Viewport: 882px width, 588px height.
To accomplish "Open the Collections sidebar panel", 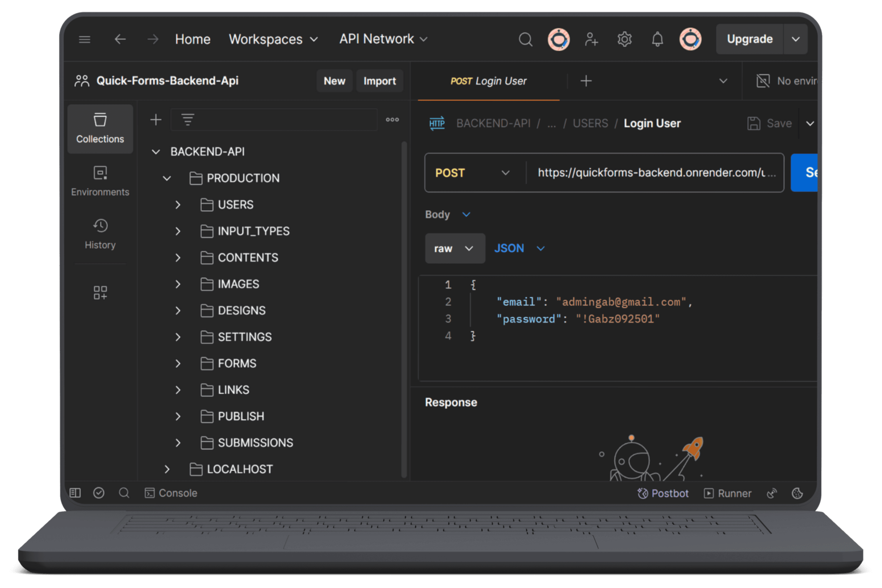I will pos(100,129).
